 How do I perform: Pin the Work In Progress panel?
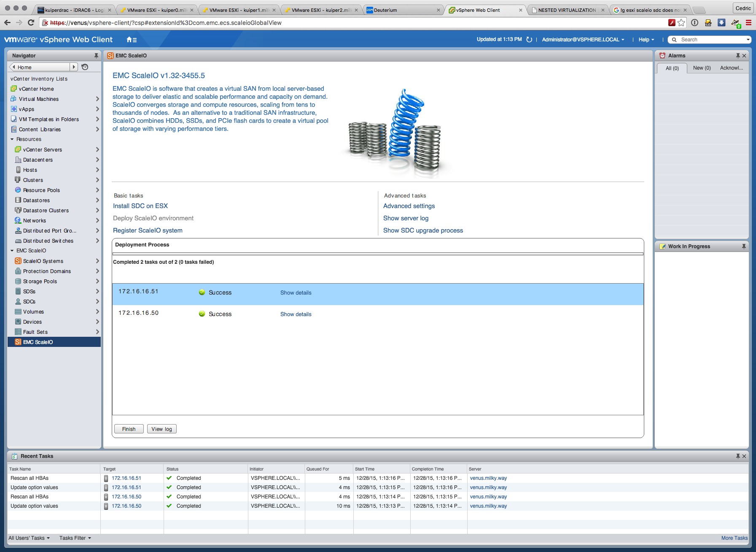point(744,246)
